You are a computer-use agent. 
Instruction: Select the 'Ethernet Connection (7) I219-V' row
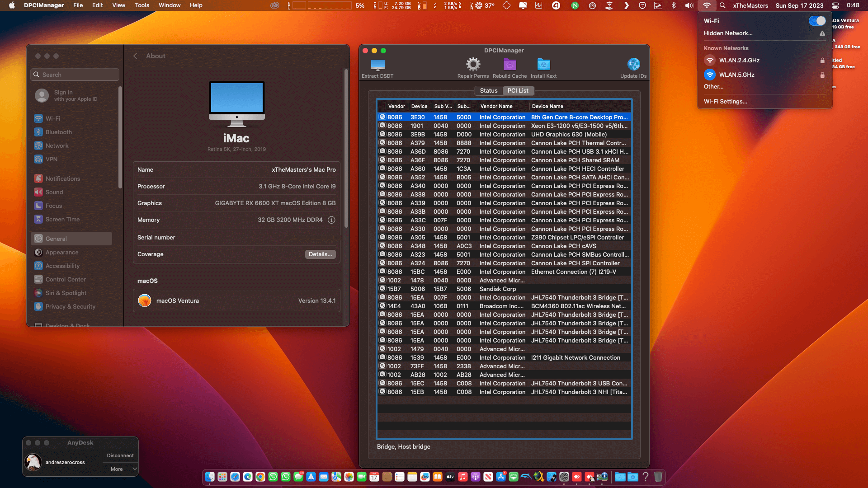(504, 272)
